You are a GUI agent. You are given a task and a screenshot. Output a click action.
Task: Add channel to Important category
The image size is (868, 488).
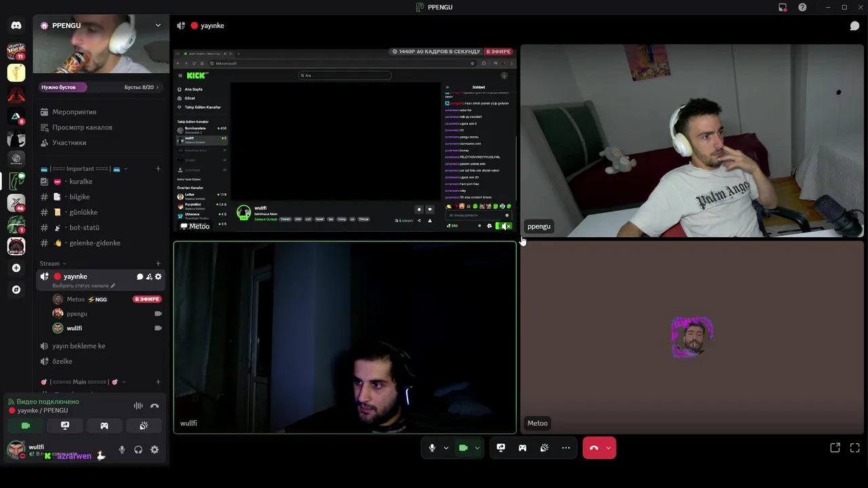click(158, 169)
